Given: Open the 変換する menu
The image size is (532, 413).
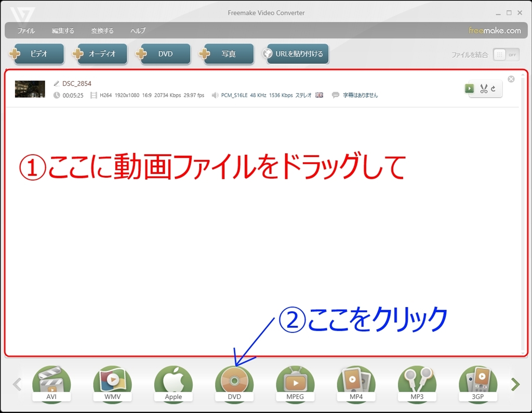Looking at the screenshot, I should click(x=102, y=31).
